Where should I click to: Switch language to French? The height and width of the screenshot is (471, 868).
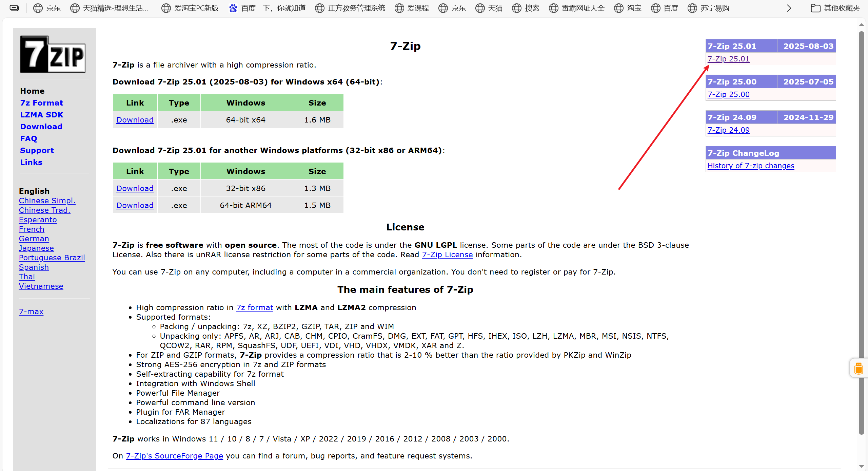click(32, 229)
